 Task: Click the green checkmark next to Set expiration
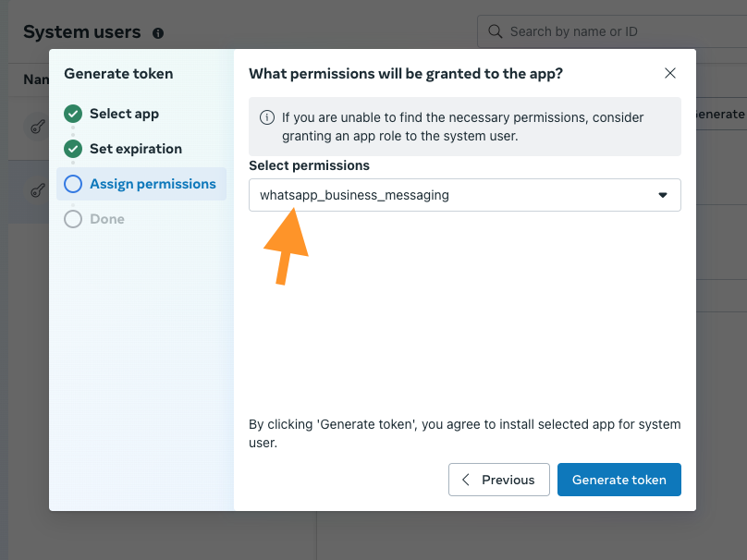click(73, 149)
